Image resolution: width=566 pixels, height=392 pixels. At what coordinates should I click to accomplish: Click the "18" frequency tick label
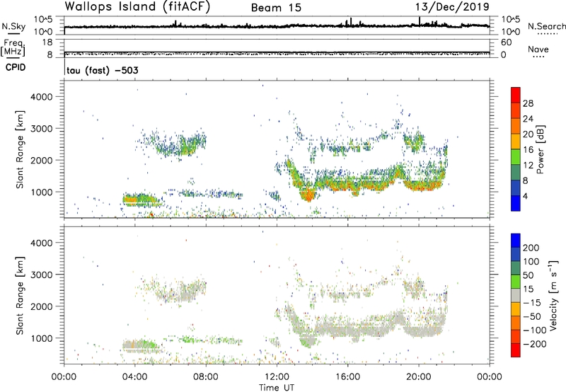(47, 42)
